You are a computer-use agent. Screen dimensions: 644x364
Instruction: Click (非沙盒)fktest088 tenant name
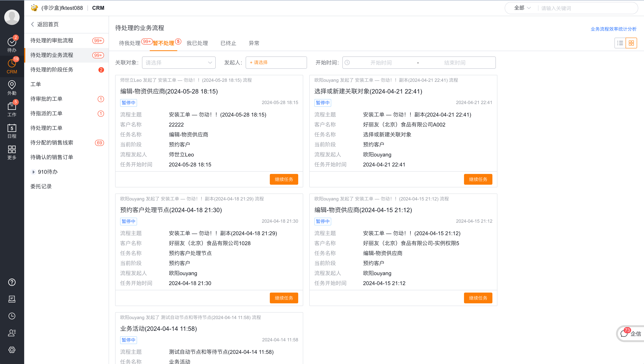pyautogui.click(x=62, y=8)
